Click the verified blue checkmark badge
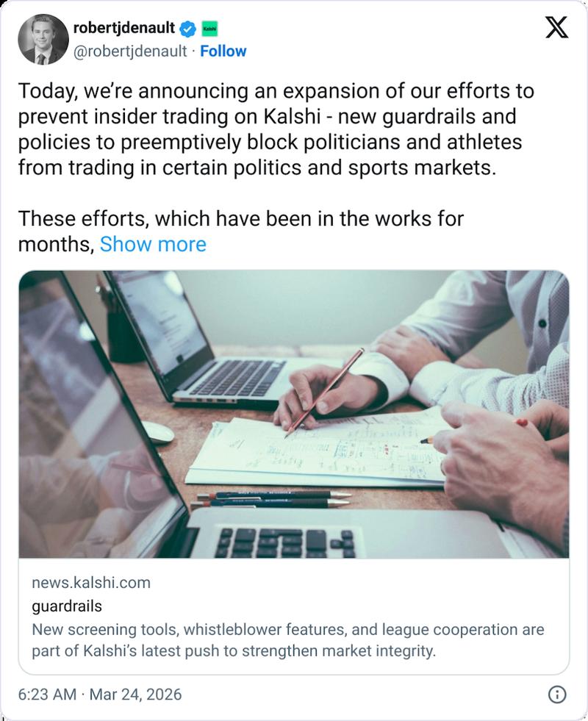This screenshot has width=588, height=721. pos(186,26)
